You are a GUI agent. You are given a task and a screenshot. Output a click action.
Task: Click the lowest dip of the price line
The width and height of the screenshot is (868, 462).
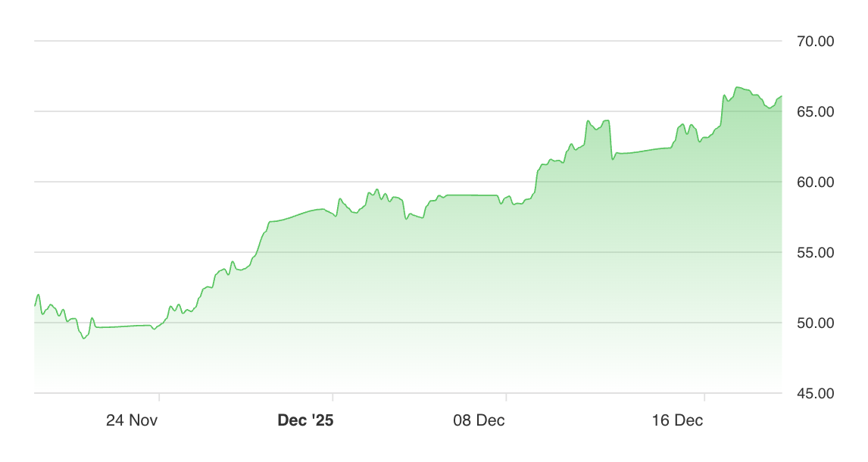84,338
